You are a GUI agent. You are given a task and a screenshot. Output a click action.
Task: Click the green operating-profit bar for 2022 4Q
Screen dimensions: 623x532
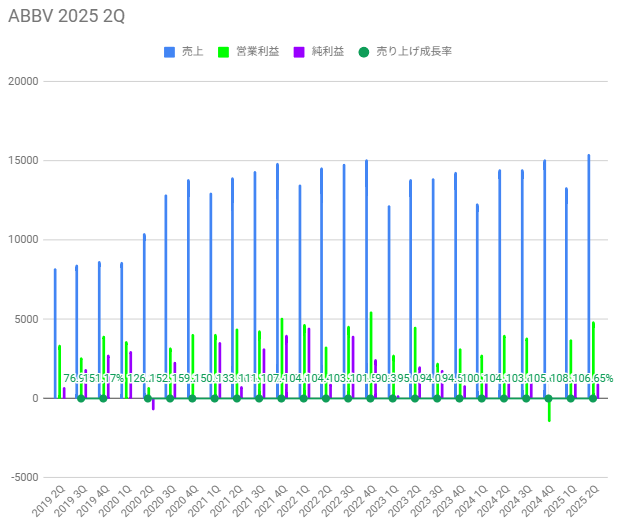pyautogui.click(x=371, y=355)
